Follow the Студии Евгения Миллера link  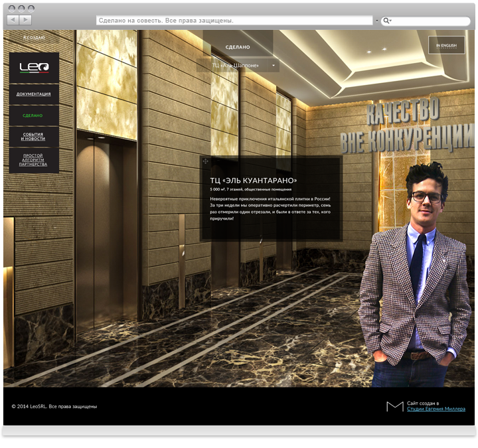pyautogui.click(x=436, y=410)
